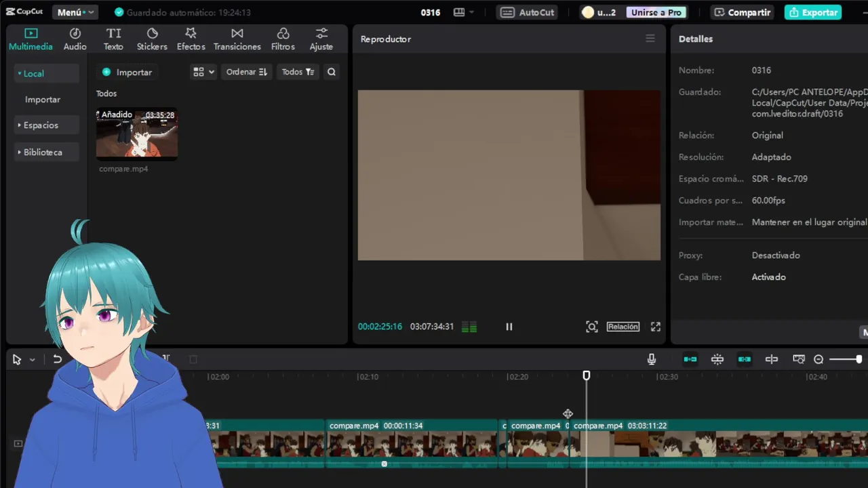
Task: Open the Todos filter dropdown
Action: (x=298, y=72)
